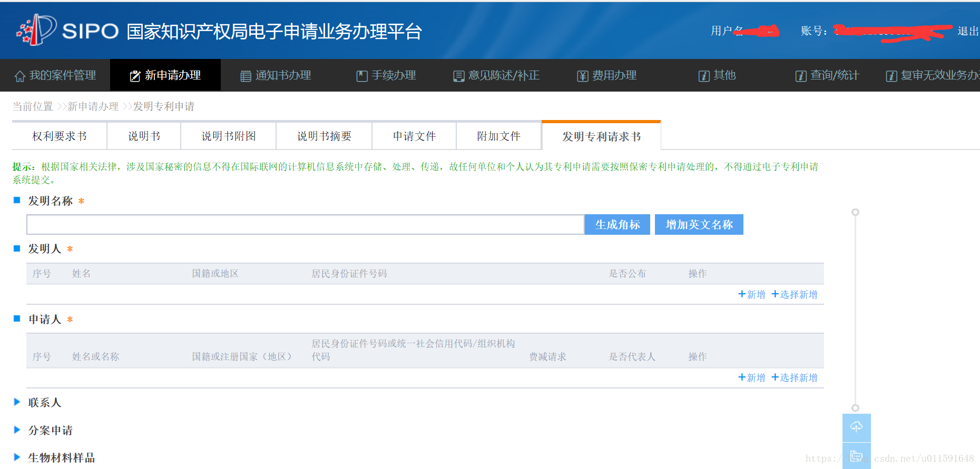
Task: Click +选择新增 under 申请人 table
Action: point(795,377)
